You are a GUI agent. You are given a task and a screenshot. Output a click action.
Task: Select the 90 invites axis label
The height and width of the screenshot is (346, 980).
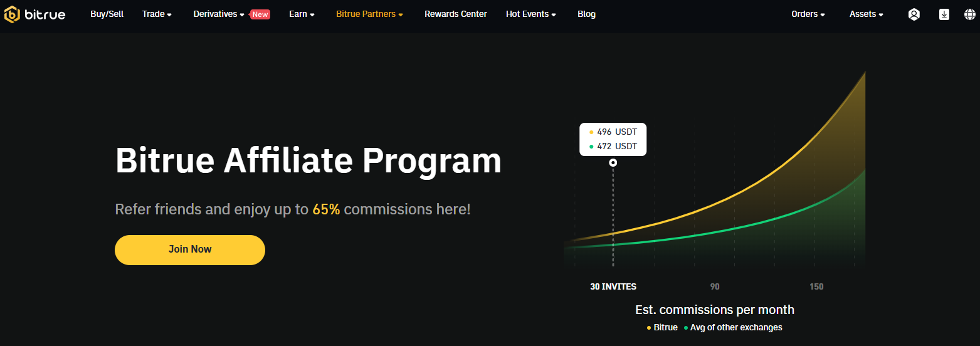point(715,286)
